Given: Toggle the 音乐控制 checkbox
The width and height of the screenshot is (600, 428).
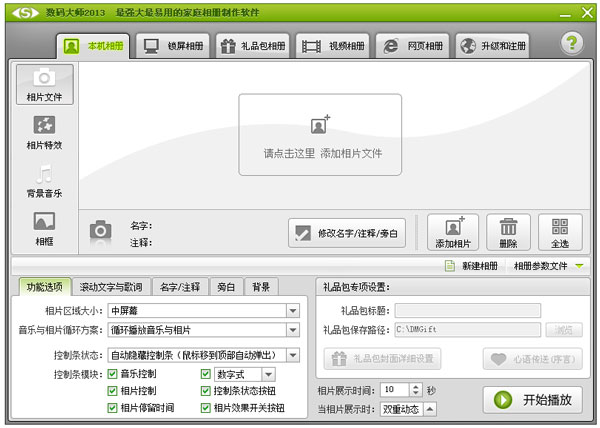Looking at the screenshot, I should coord(112,374).
